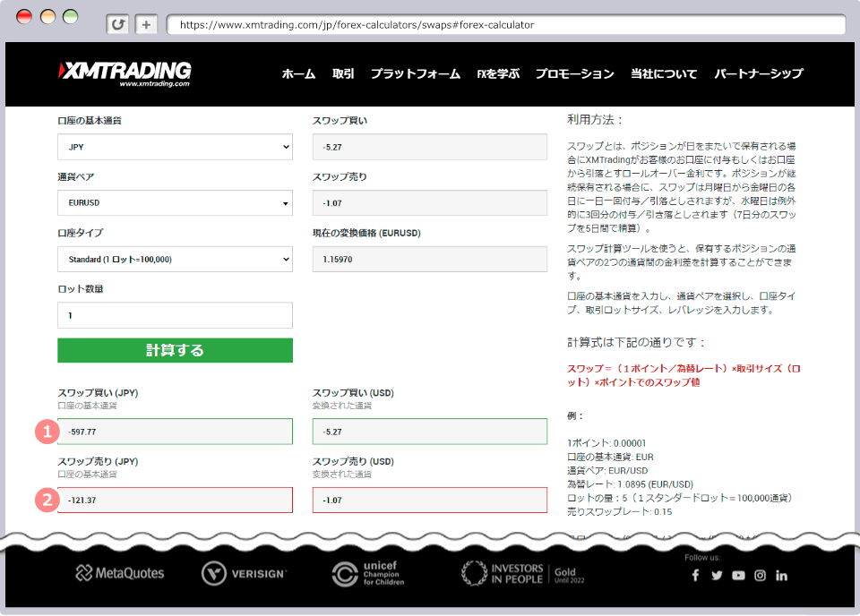Screen dimensions: 860x616
Task: Open the EURUSD currency pair dropdown
Action: coord(175,203)
